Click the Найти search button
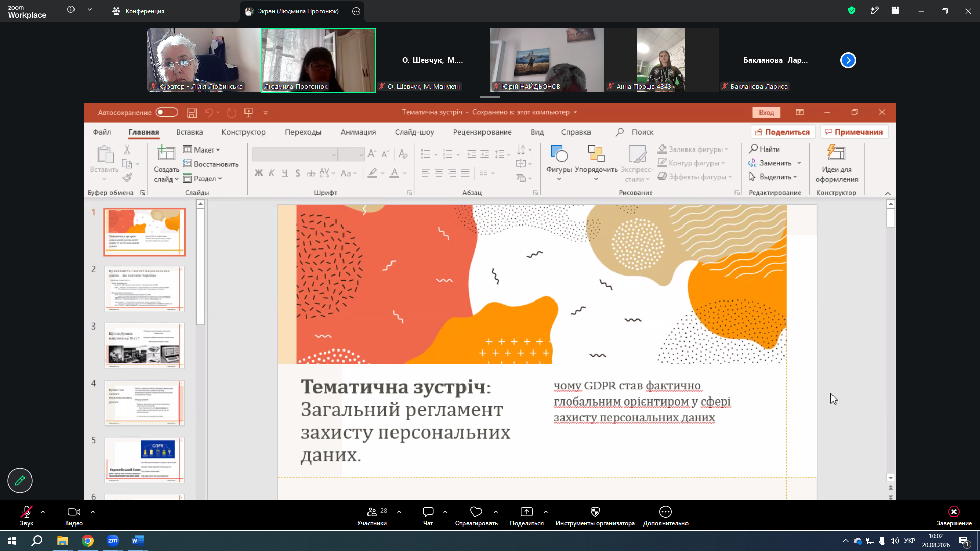This screenshot has height=551, width=980. pyautogui.click(x=765, y=149)
